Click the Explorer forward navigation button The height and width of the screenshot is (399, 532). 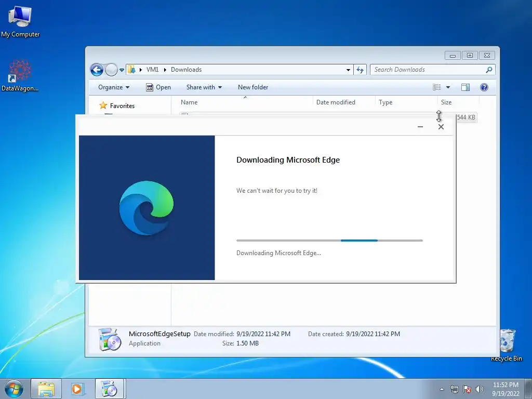(111, 70)
